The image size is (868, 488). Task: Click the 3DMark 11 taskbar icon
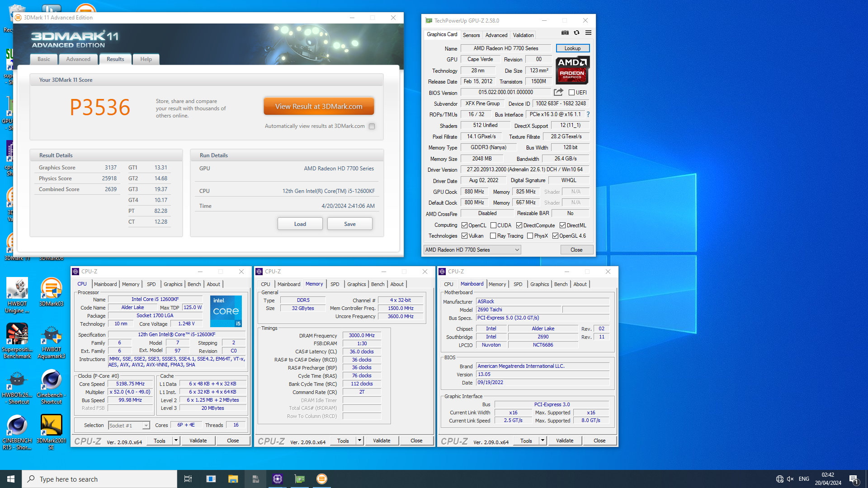tap(322, 479)
